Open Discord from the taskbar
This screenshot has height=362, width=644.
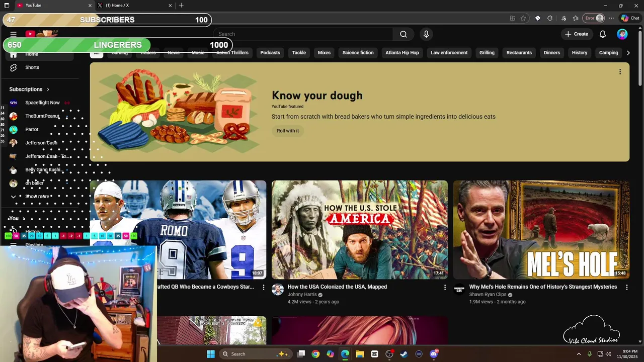434,354
